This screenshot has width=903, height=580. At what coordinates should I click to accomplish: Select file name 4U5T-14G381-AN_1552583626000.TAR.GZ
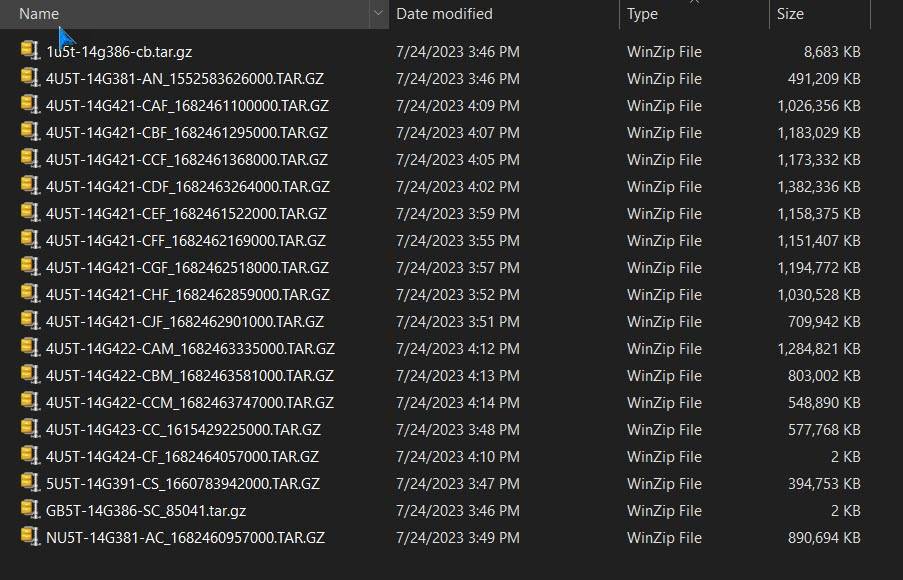(x=185, y=79)
